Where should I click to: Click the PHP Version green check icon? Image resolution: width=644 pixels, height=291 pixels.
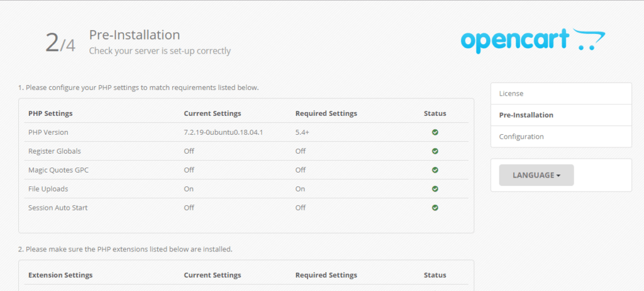tap(435, 132)
